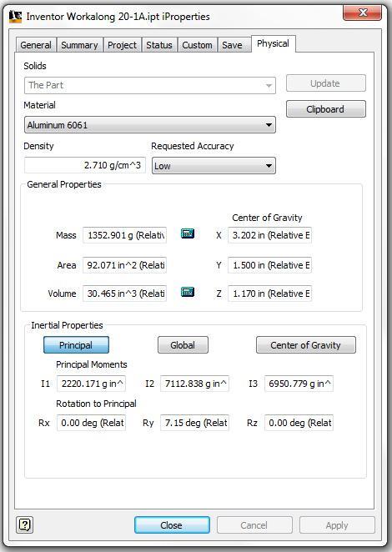Click the help question mark icon
392x552 pixels.
coord(25,524)
